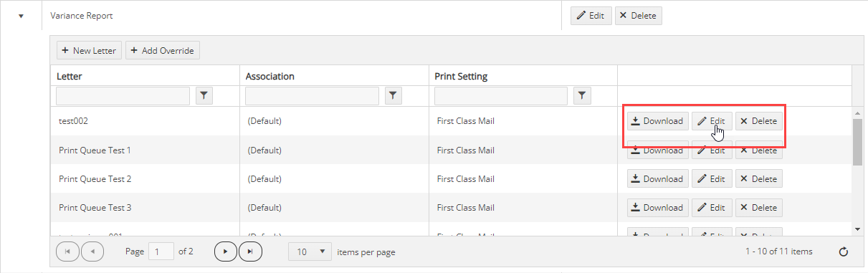Image resolution: width=868 pixels, height=273 pixels.
Task: Go to the last page
Action: point(250,252)
